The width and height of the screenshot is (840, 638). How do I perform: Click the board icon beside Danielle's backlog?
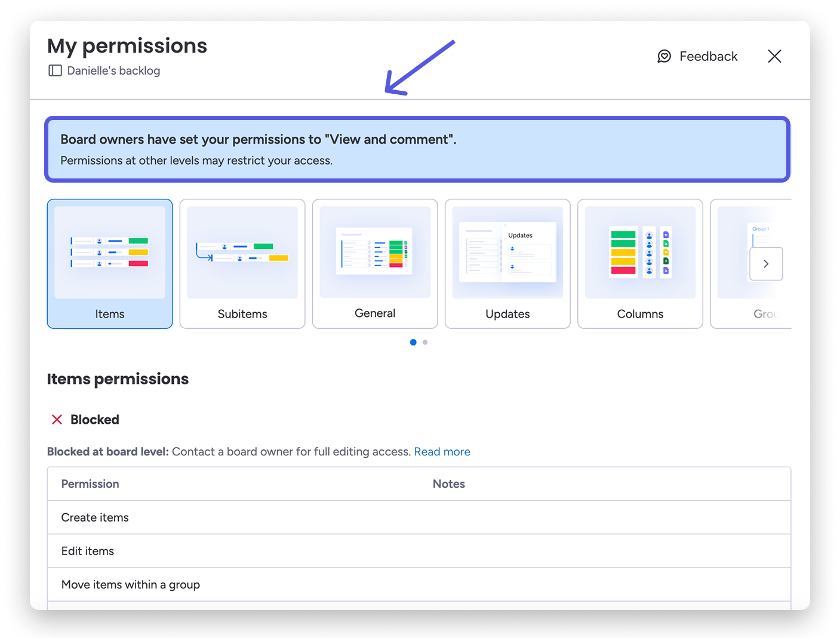(x=55, y=70)
